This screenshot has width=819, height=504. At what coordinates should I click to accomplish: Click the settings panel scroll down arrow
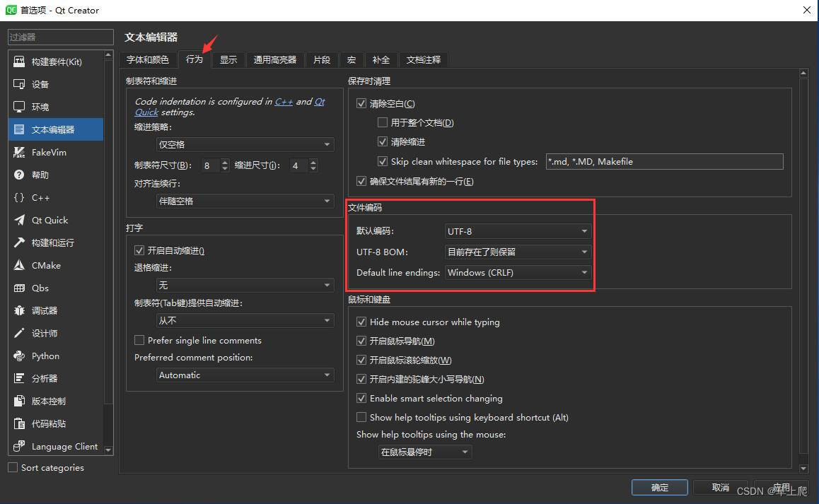[x=803, y=469]
